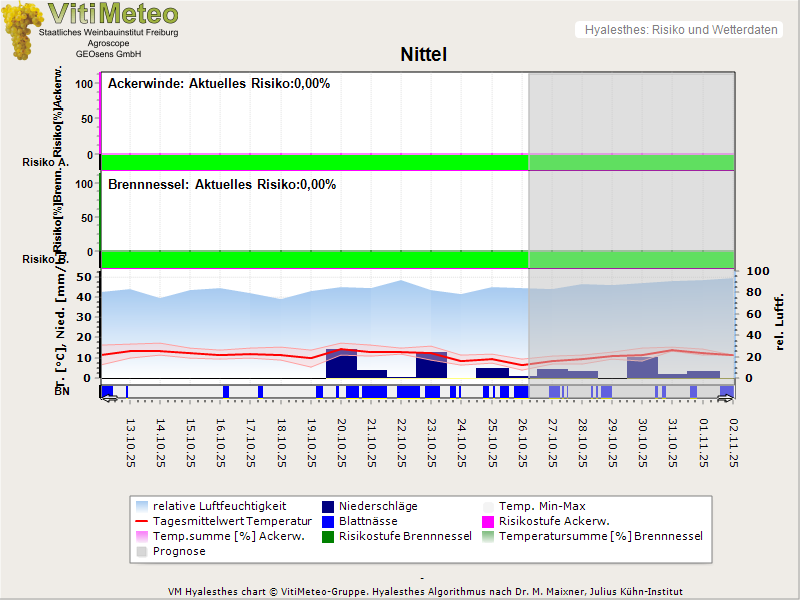Click the Brennnessel green risk bar

[313, 258]
